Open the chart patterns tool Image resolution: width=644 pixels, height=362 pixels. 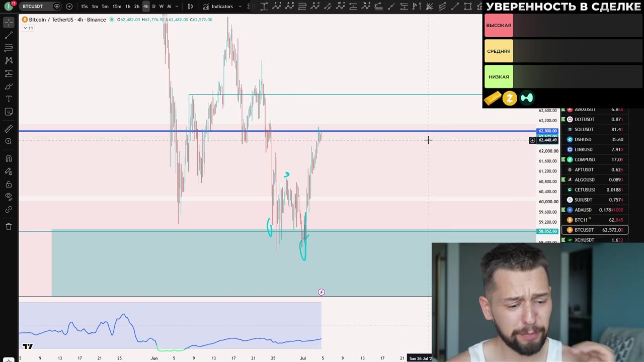point(9,60)
